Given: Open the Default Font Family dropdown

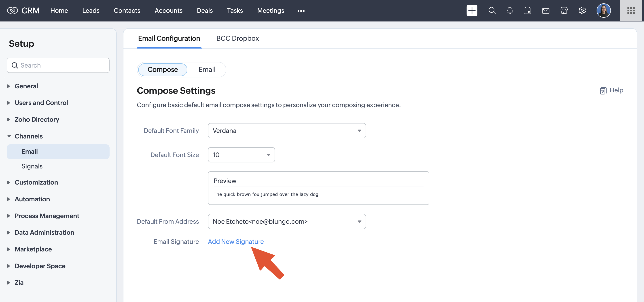Looking at the screenshot, I should (287, 130).
